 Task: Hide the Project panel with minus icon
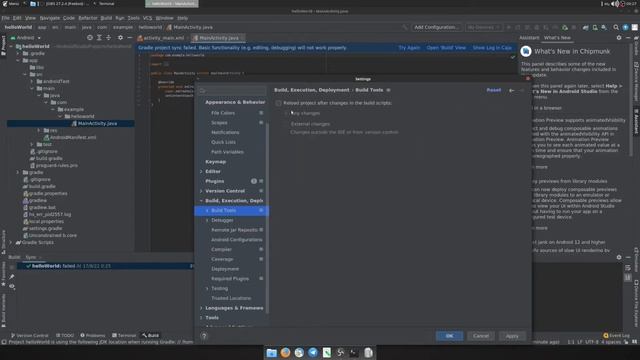click(130, 38)
